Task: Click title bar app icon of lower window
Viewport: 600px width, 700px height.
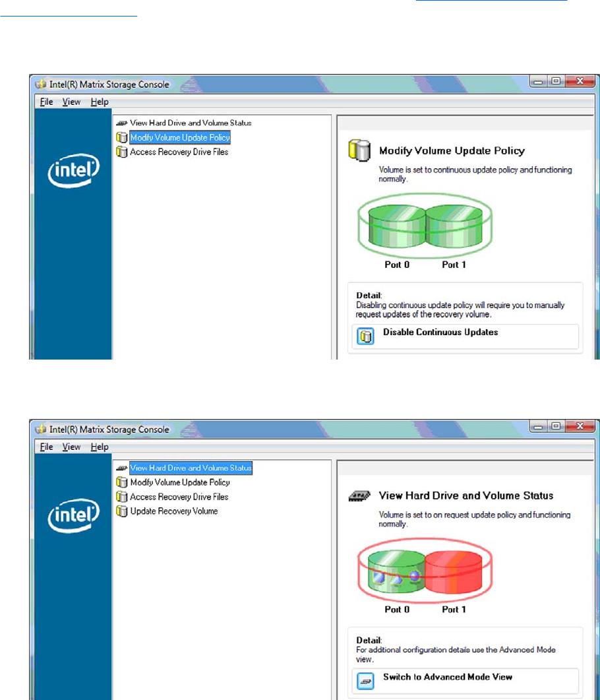Action: click(x=41, y=430)
